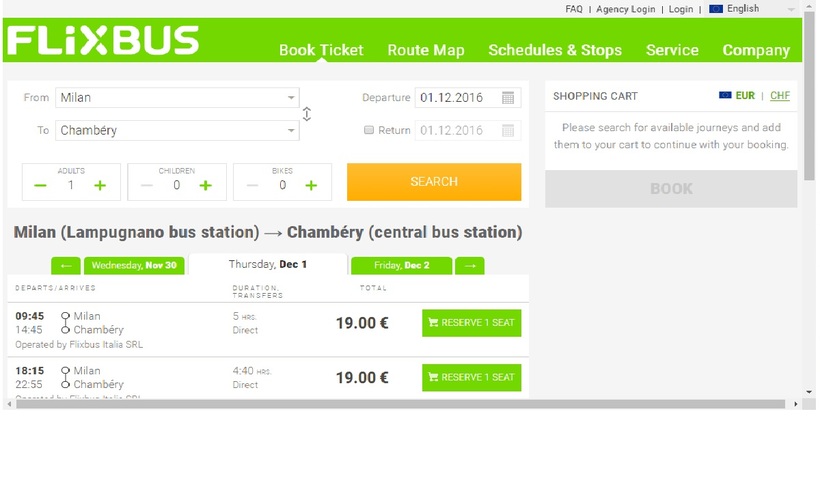Open the English language dropdown
The height and width of the screenshot is (485, 820).
pyautogui.click(x=742, y=9)
